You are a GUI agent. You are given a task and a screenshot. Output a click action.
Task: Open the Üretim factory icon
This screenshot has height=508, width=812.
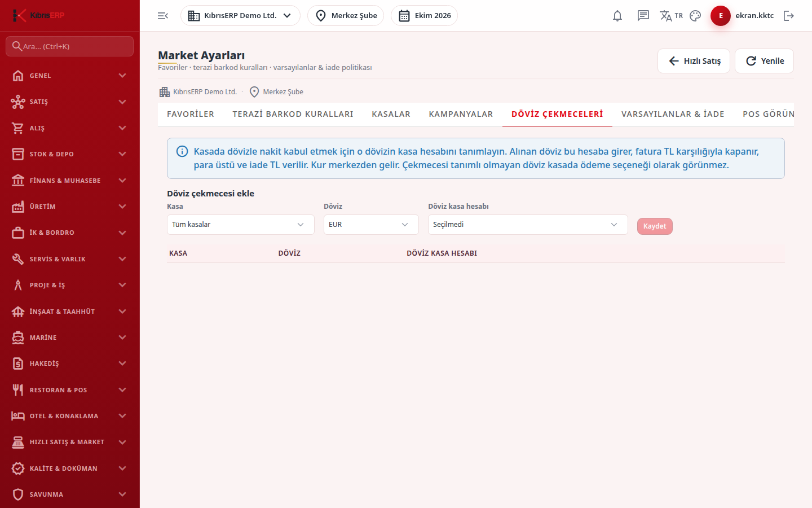18,207
